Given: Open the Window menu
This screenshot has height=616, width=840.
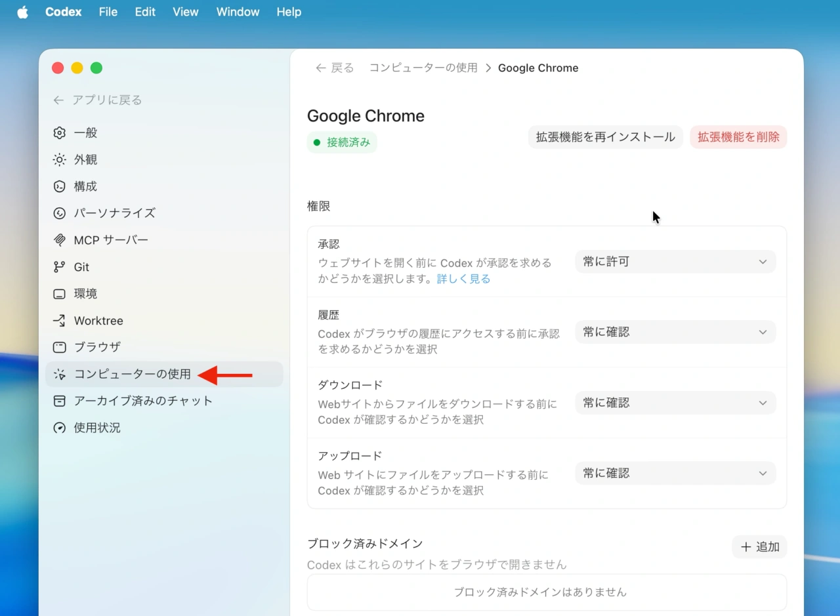Looking at the screenshot, I should pyautogui.click(x=238, y=12).
